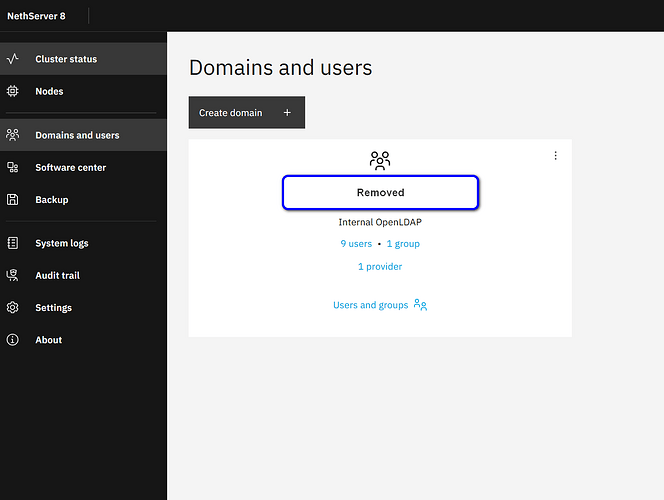Click the NethServer 8 header title
This screenshot has height=500, width=664.
coord(36,16)
